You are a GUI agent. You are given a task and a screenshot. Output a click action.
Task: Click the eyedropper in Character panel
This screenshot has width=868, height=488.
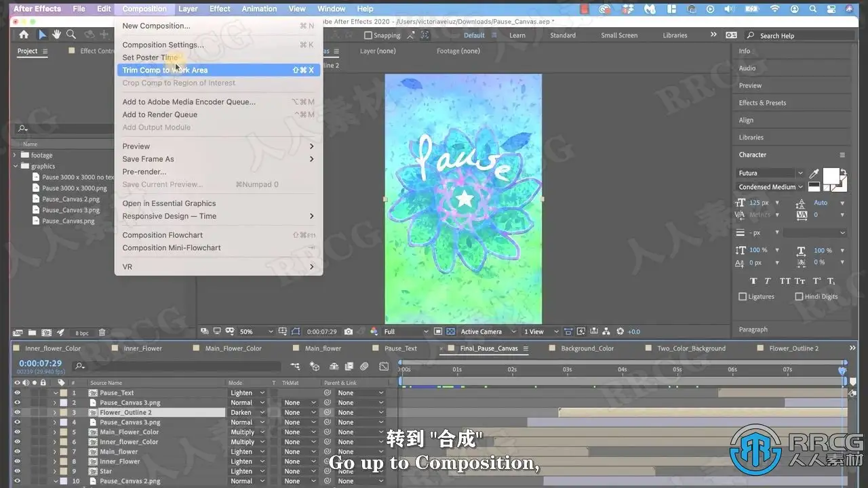pyautogui.click(x=814, y=174)
